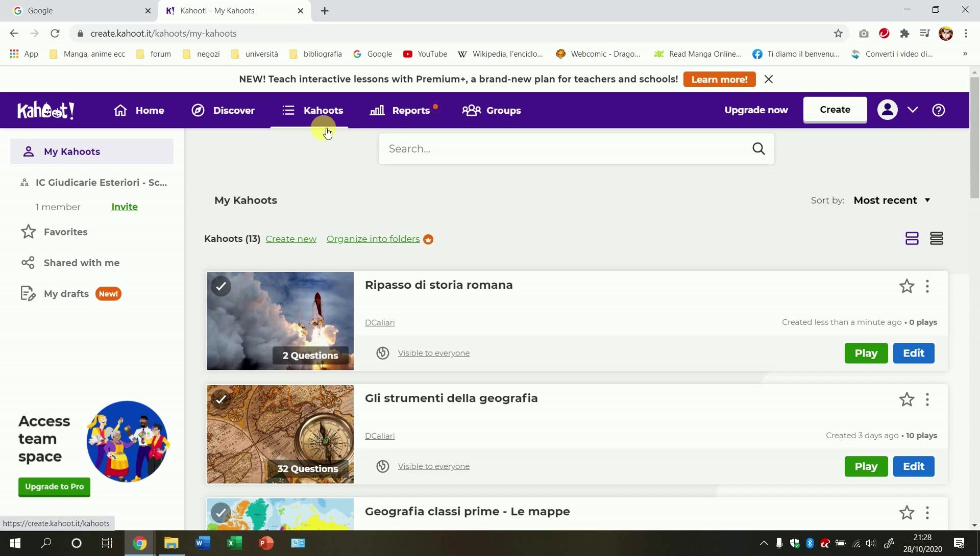Star the Geografia classi prime kahoot
Screen dimensions: 980x556
(906, 513)
